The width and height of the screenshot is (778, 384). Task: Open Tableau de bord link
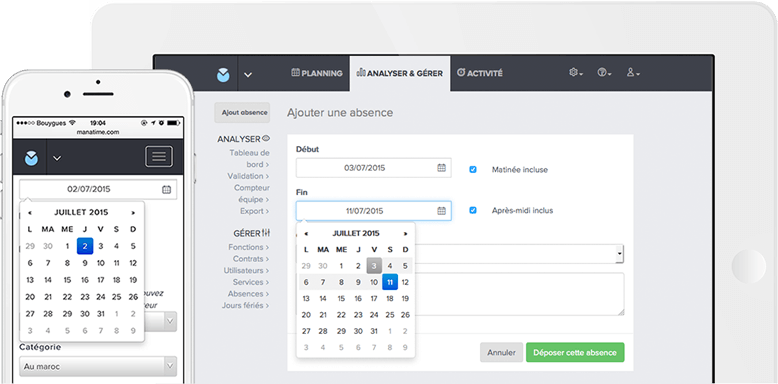click(249, 158)
